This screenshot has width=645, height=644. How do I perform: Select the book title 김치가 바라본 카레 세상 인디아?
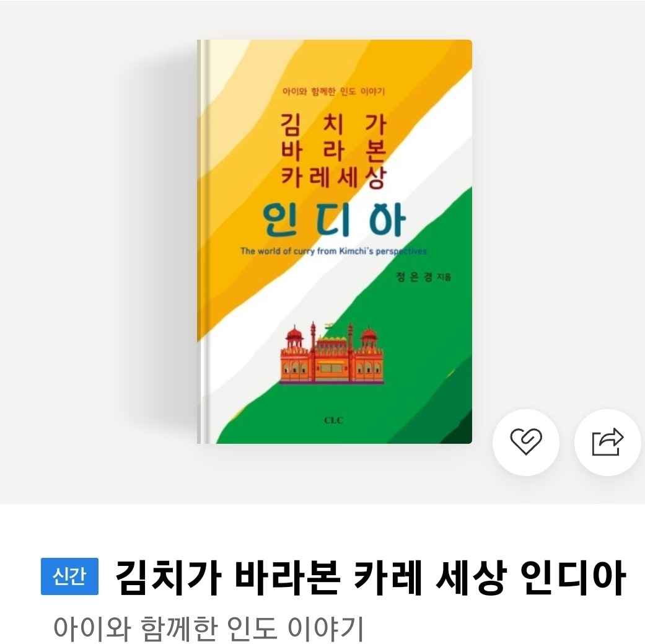pyautogui.click(x=371, y=577)
